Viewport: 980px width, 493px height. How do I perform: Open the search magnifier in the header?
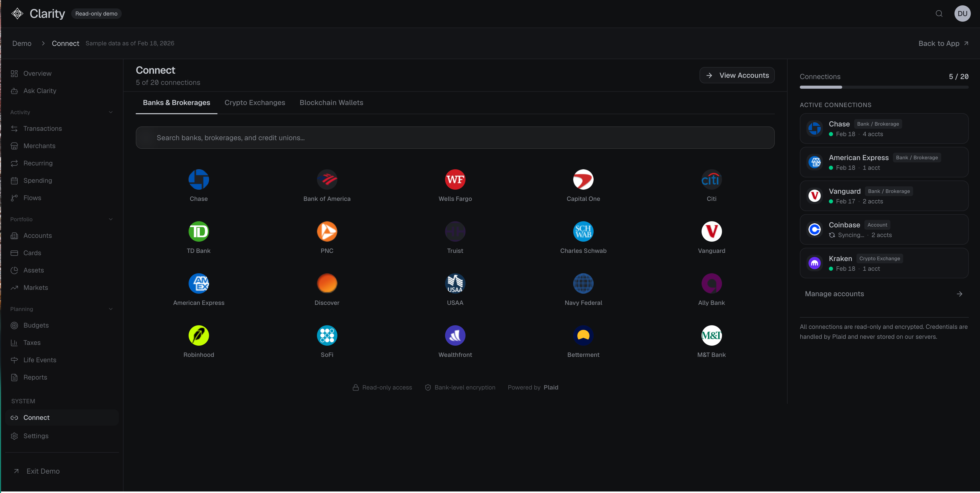pyautogui.click(x=939, y=13)
